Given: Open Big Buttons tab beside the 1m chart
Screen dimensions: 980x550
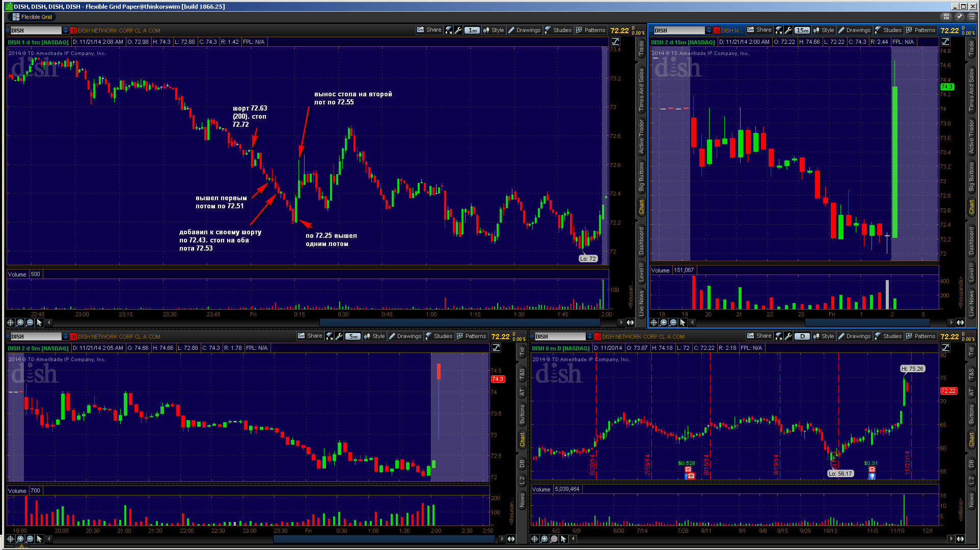Looking at the screenshot, I should pos(641,176).
